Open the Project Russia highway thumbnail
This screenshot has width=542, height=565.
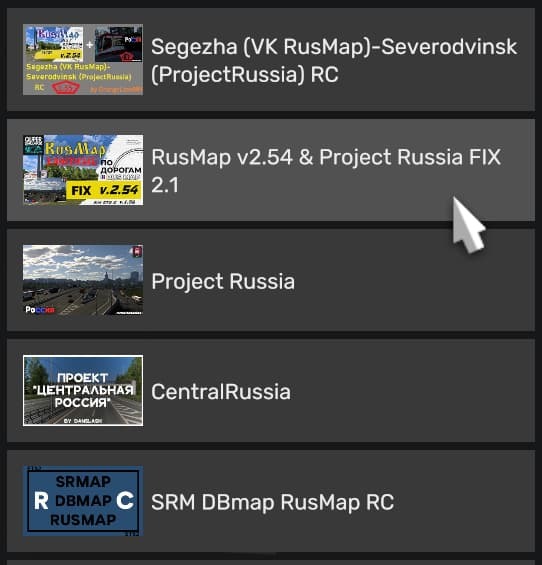point(83,280)
